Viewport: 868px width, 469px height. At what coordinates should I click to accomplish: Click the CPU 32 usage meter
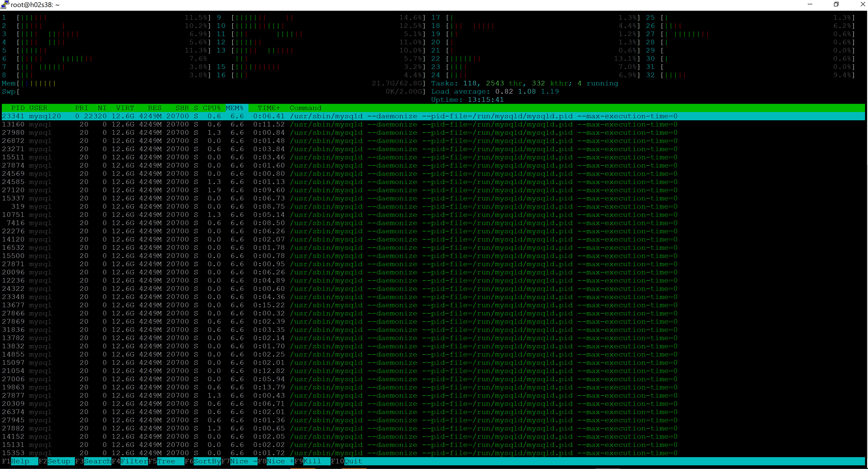coord(750,75)
